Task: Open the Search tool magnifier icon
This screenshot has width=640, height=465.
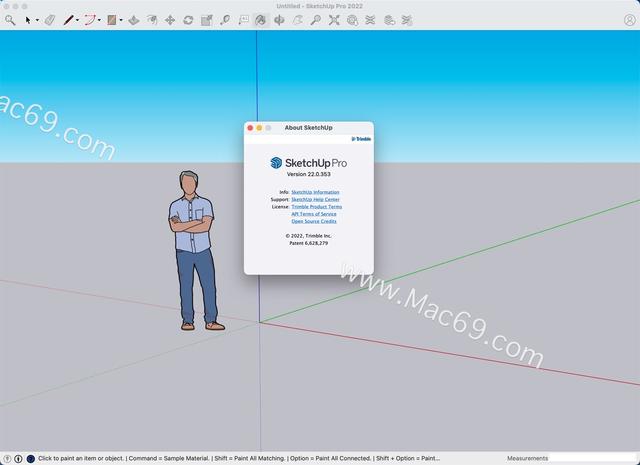Action: (10, 20)
